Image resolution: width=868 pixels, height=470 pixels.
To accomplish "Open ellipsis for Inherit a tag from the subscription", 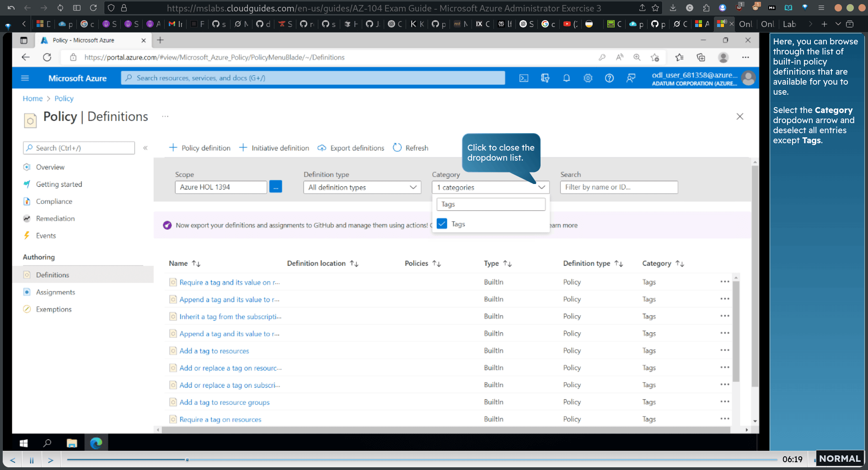I will pyautogui.click(x=724, y=316).
